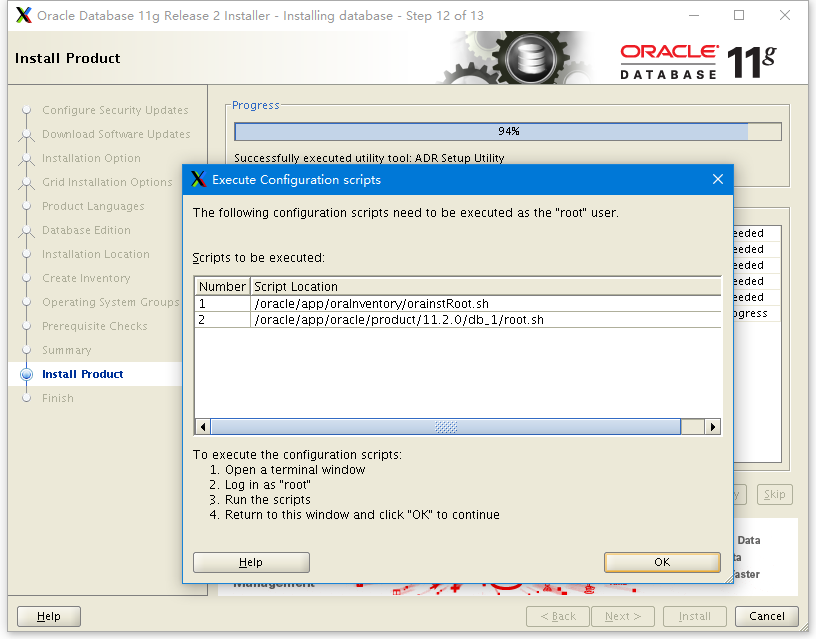Minimize the installer window
The image size is (816, 639).
694,15
